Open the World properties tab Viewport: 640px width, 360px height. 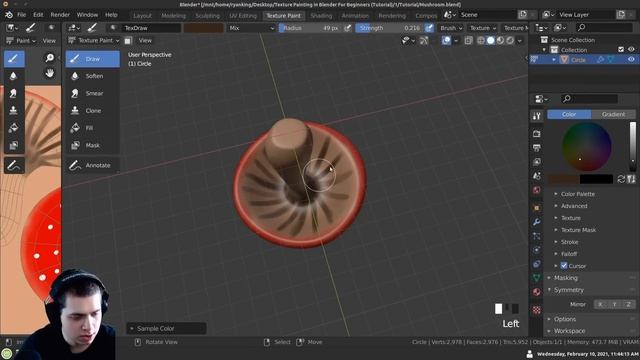tap(537, 190)
